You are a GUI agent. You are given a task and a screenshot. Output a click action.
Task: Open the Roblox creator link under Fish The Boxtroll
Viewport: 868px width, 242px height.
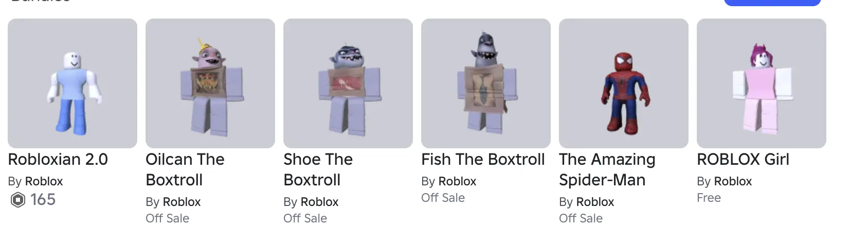(x=457, y=181)
